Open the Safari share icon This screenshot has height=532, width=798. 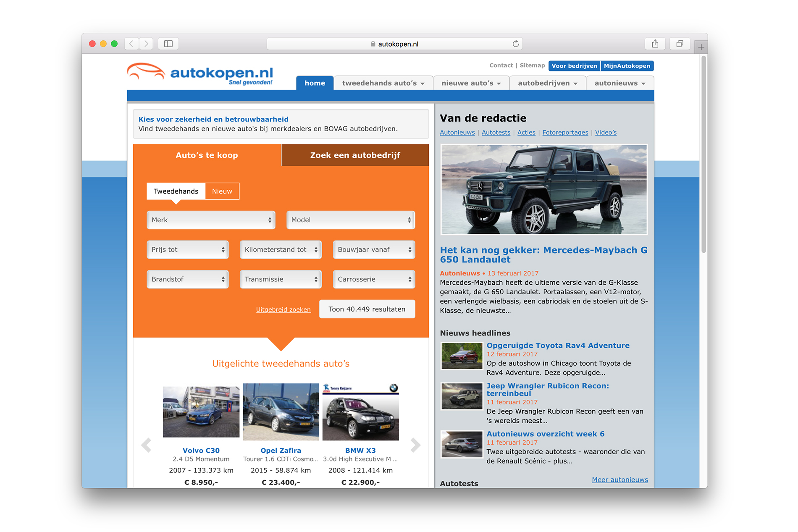coord(655,44)
